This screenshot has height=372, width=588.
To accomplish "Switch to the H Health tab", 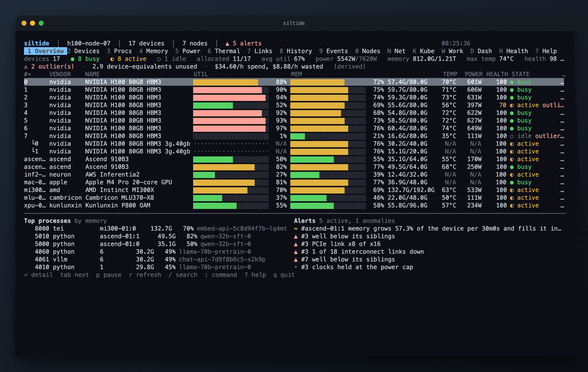I will click(x=513, y=51).
